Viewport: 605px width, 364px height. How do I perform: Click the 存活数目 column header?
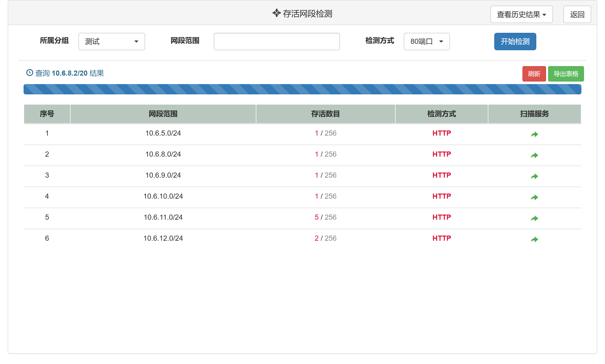tap(325, 114)
